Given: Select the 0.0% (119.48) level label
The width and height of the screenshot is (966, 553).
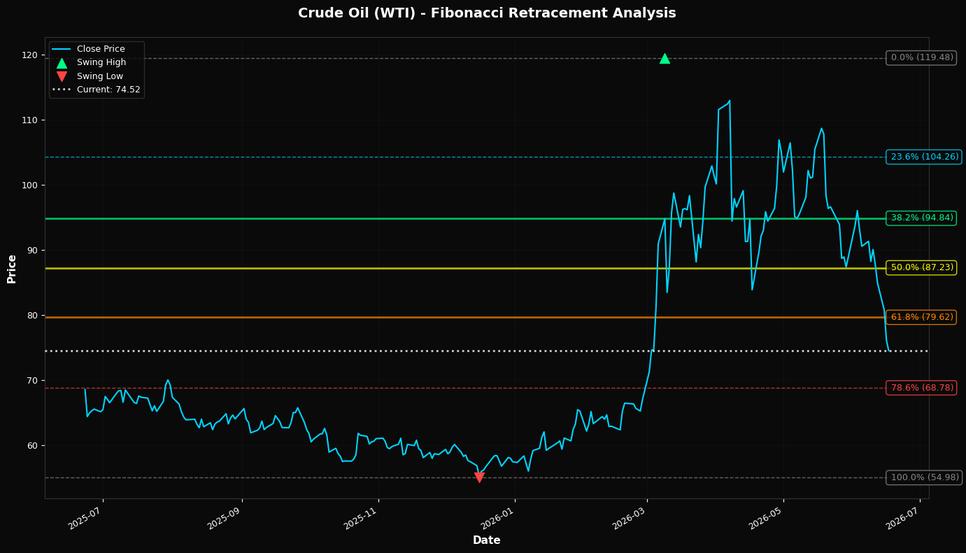Looking at the screenshot, I should pyautogui.click(x=921, y=58).
